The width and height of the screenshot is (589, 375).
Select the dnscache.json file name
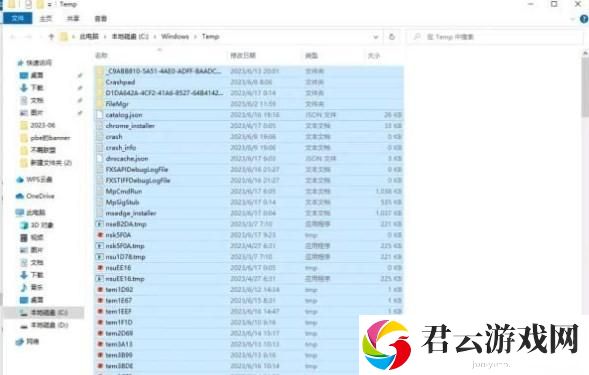(127, 159)
